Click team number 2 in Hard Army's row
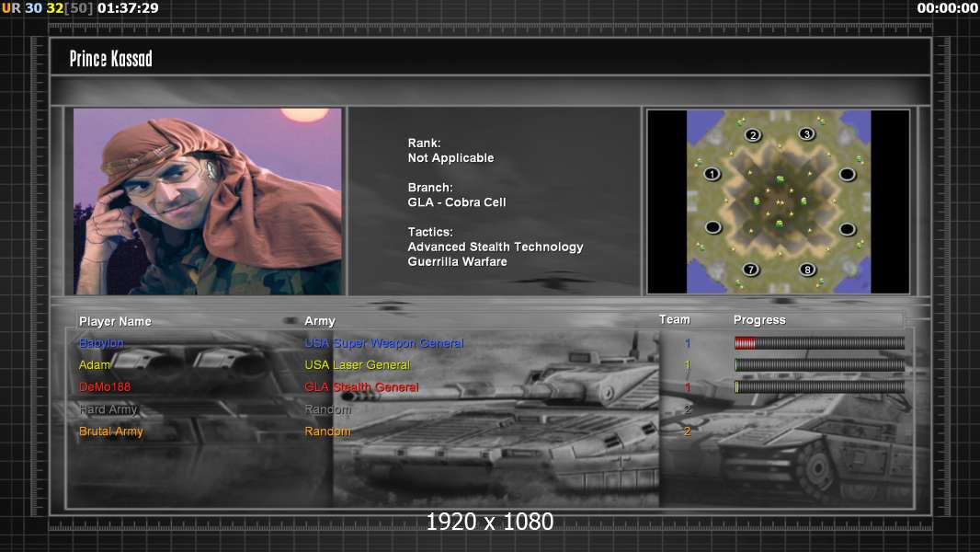The height and width of the screenshot is (552, 980). point(688,408)
